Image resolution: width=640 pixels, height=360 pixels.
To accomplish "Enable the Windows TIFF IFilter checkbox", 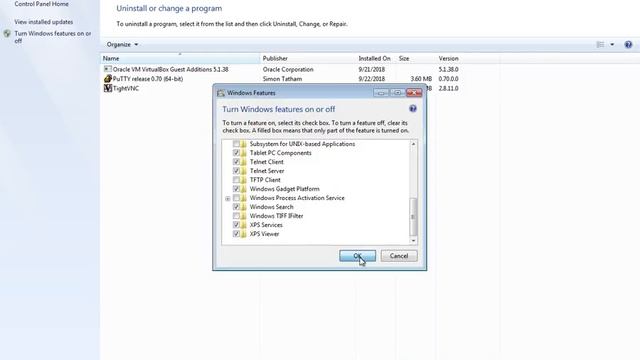I will coord(236,216).
